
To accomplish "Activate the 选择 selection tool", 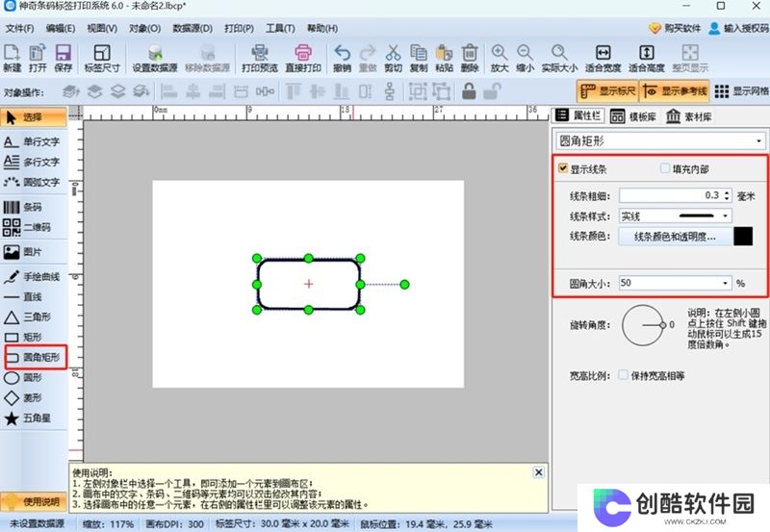I will pyautogui.click(x=34, y=117).
